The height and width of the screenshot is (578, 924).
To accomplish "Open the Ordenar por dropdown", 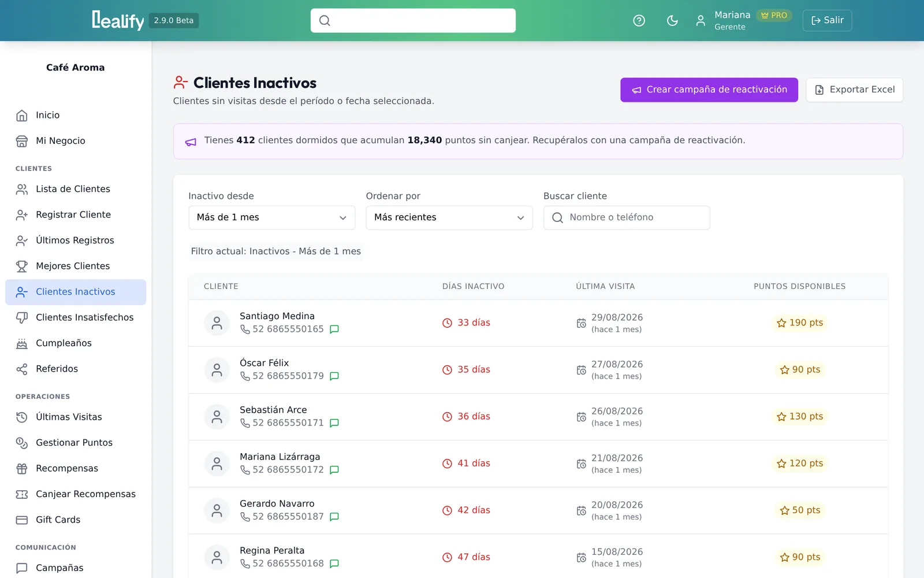I will (449, 218).
